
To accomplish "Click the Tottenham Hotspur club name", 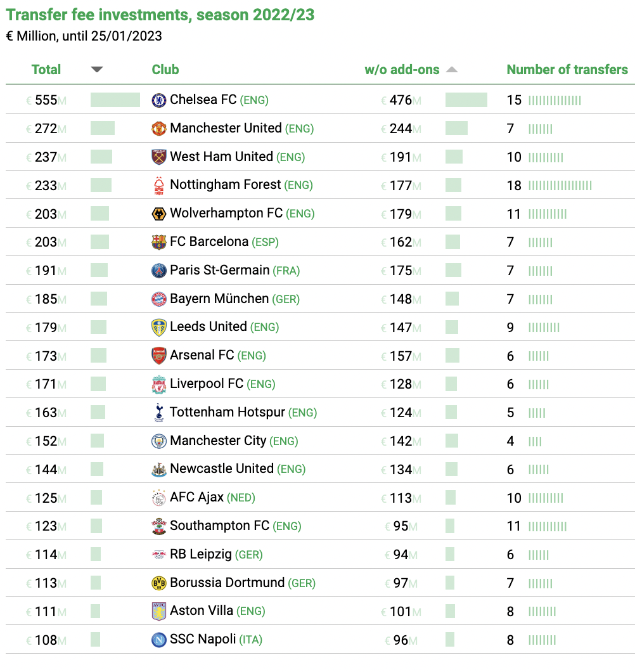I will 228,412.
